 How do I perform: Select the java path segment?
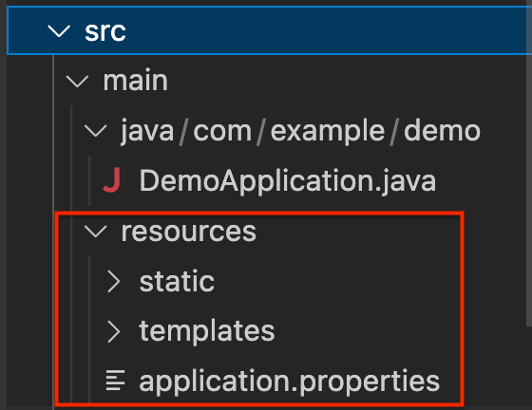click(x=147, y=131)
